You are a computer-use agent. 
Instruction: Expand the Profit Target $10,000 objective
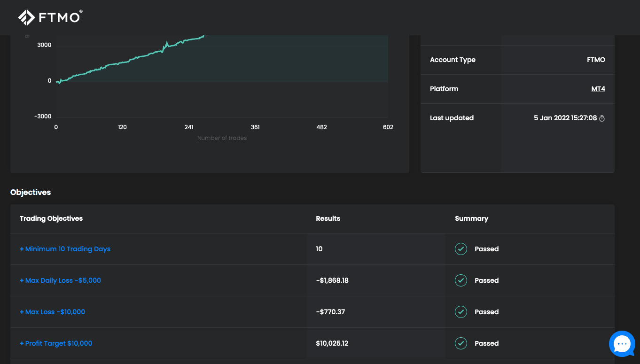(56, 343)
